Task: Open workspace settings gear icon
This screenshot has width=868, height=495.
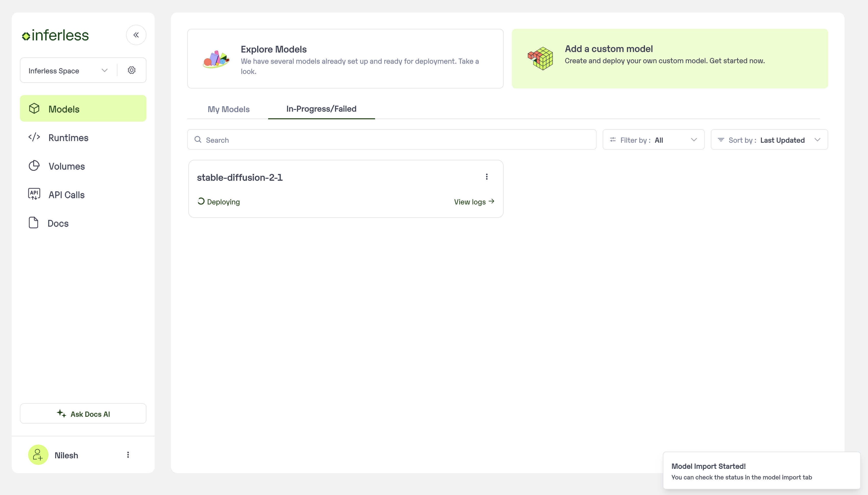Action: click(x=132, y=70)
